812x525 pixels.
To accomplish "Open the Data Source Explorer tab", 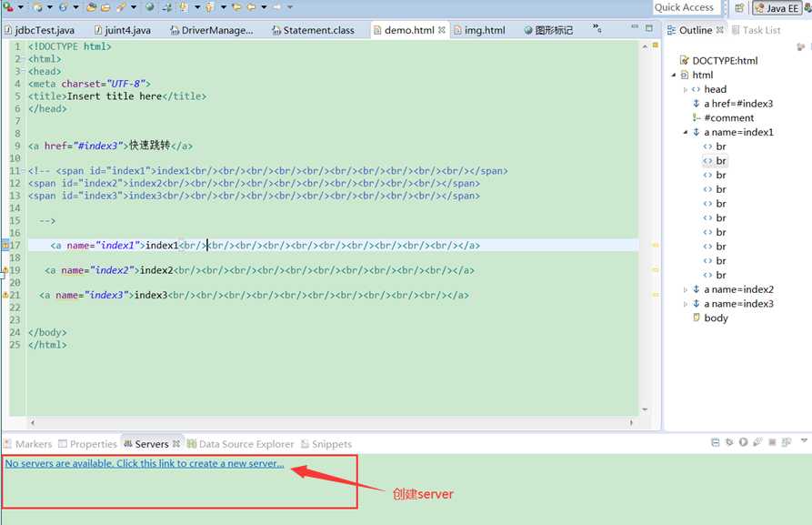I will [240, 444].
